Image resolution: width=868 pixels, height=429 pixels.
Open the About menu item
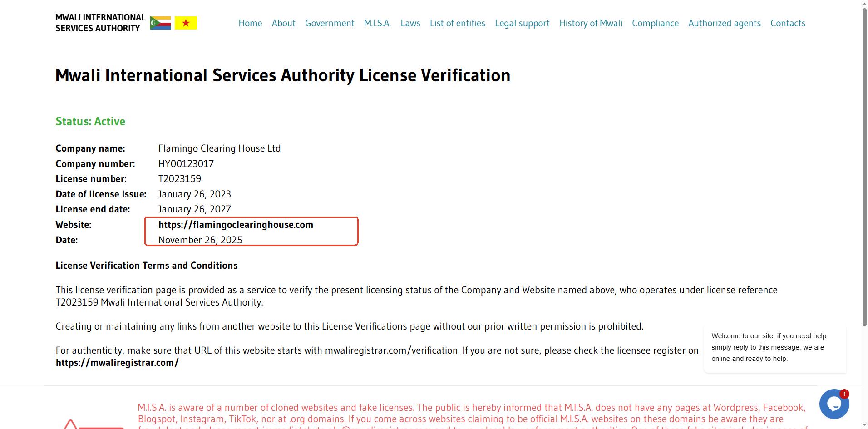[x=283, y=23]
